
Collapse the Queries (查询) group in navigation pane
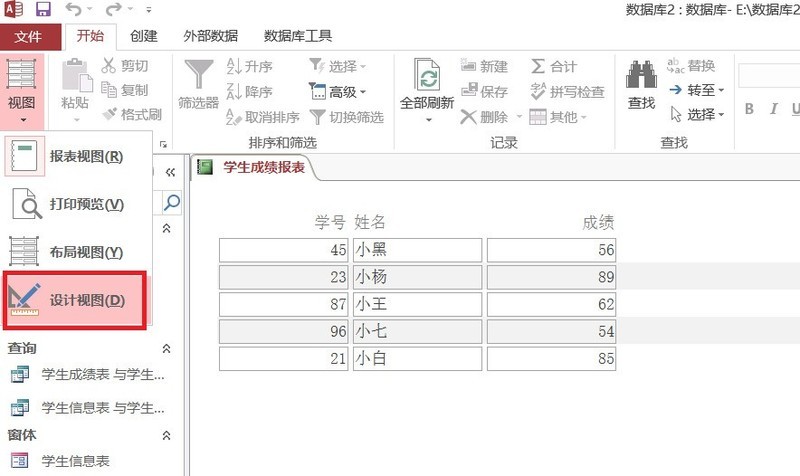(x=167, y=348)
